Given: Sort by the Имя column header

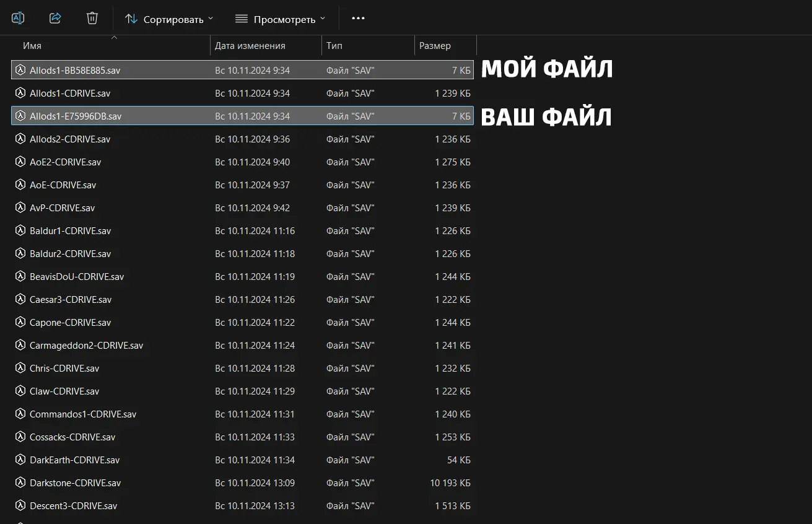Looking at the screenshot, I should coord(32,46).
